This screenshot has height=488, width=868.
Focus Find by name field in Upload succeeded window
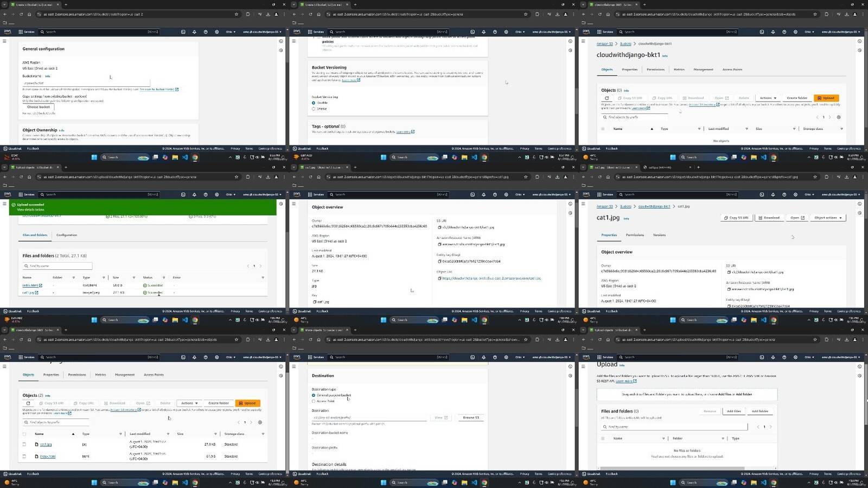[57, 266]
